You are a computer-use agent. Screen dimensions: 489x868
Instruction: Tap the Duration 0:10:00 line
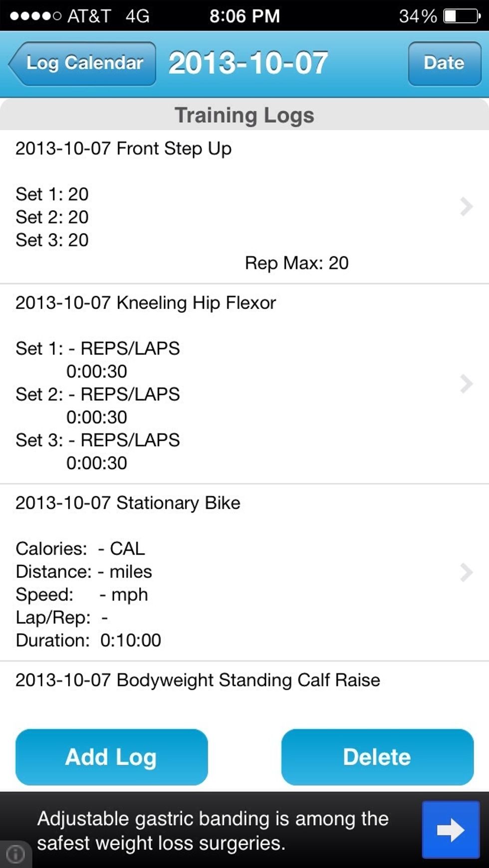coord(88,640)
